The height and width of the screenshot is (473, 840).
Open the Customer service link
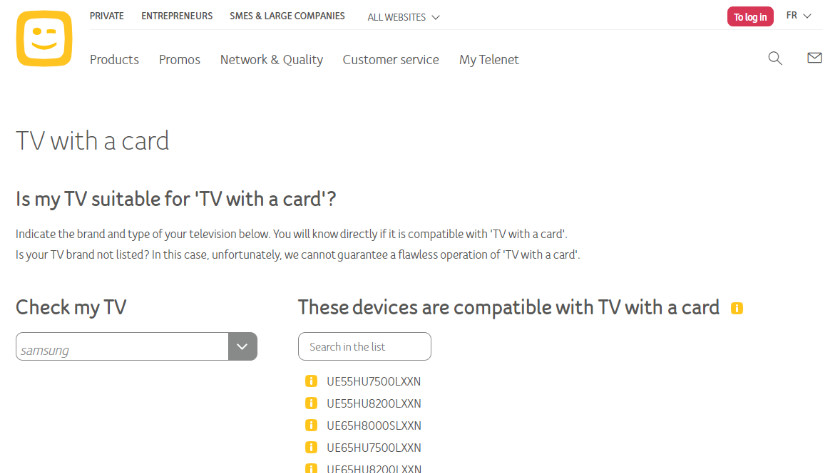tap(390, 60)
